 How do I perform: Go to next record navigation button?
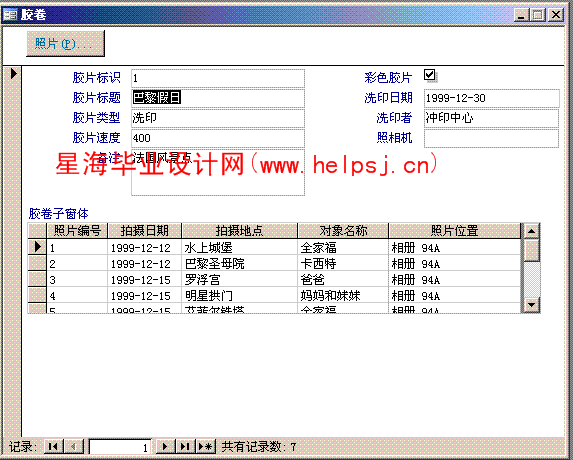point(165,446)
